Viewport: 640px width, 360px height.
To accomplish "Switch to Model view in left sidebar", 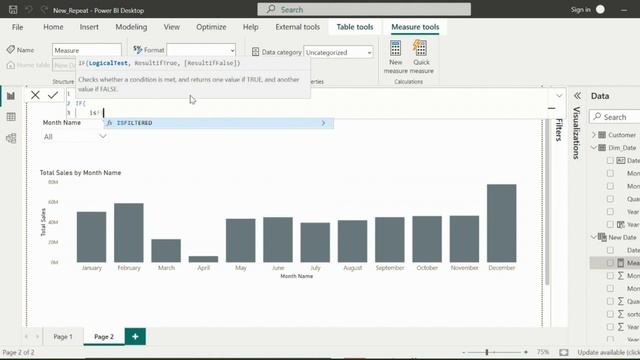I will [11, 138].
